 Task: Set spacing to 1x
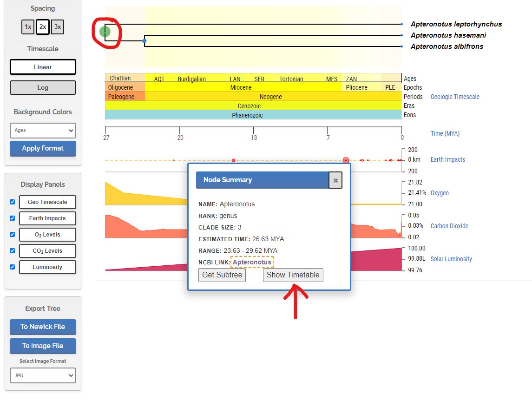click(28, 27)
